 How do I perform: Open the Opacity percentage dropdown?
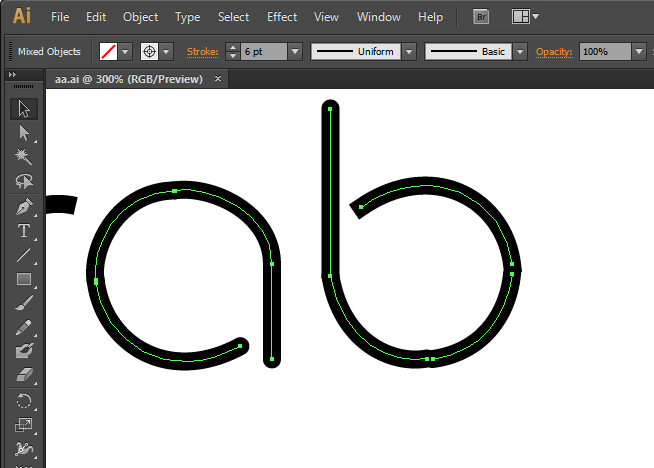pyautogui.click(x=639, y=52)
